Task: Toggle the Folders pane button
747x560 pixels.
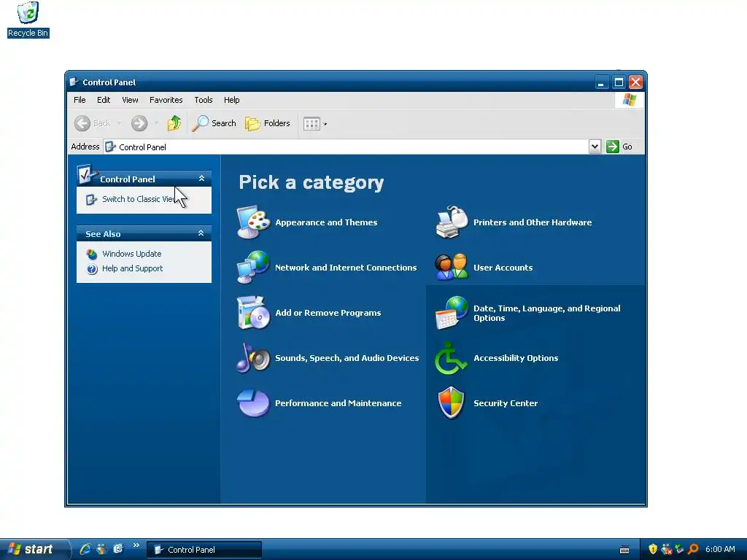Action: [267, 123]
